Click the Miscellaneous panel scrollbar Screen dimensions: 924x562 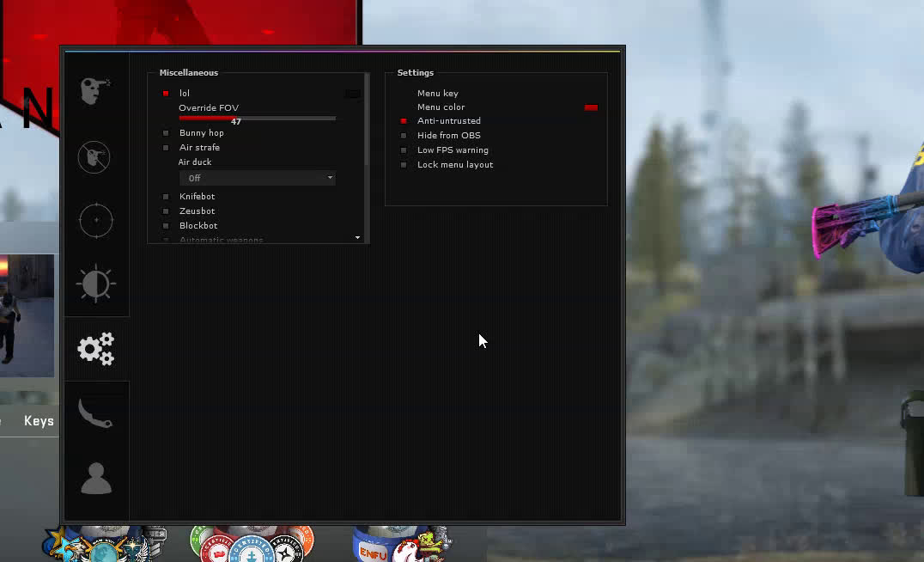(x=367, y=120)
